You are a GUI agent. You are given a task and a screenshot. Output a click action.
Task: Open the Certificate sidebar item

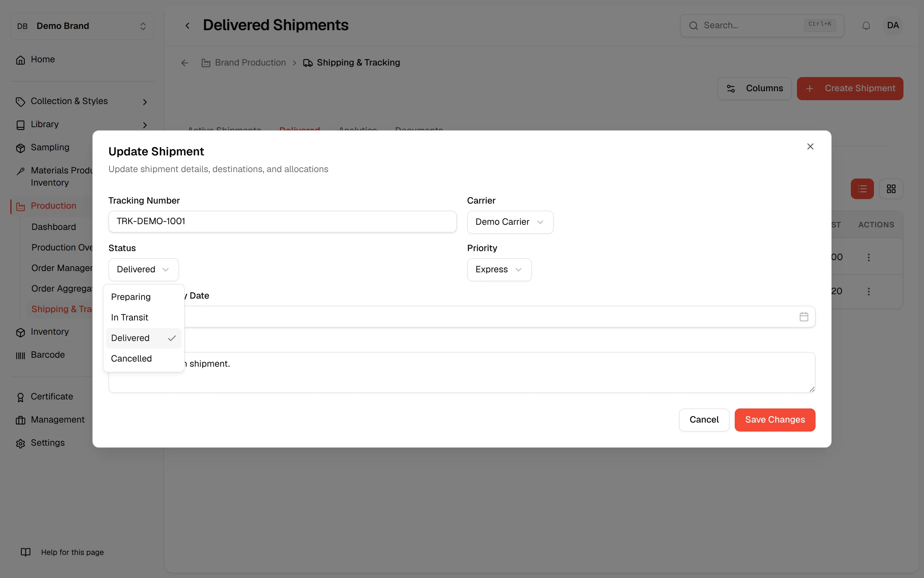point(44,397)
